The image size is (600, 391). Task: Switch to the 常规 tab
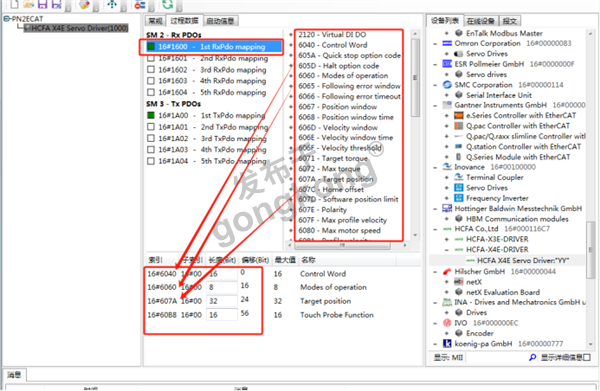(155, 21)
